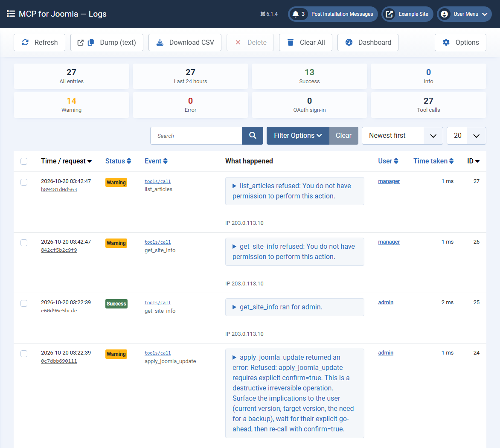Expand the User Menu chevron
This screenshot has width=500, height=448.
[x=485, y=14]
